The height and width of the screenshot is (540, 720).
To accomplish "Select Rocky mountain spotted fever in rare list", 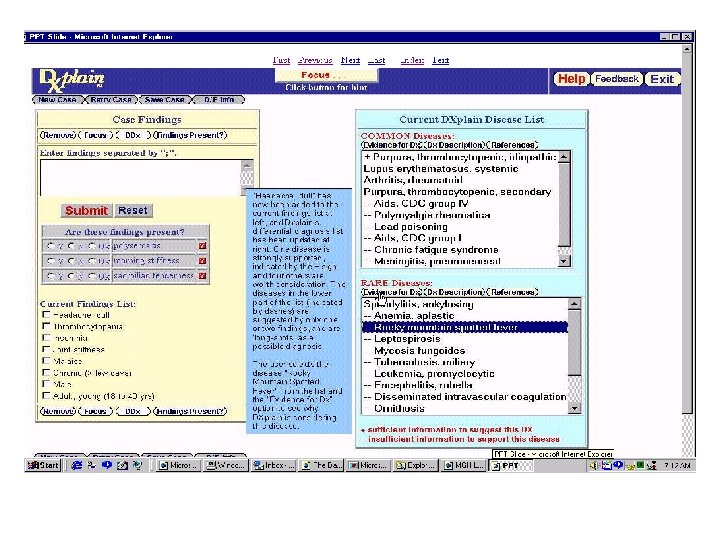I will (x=465, y=327).
